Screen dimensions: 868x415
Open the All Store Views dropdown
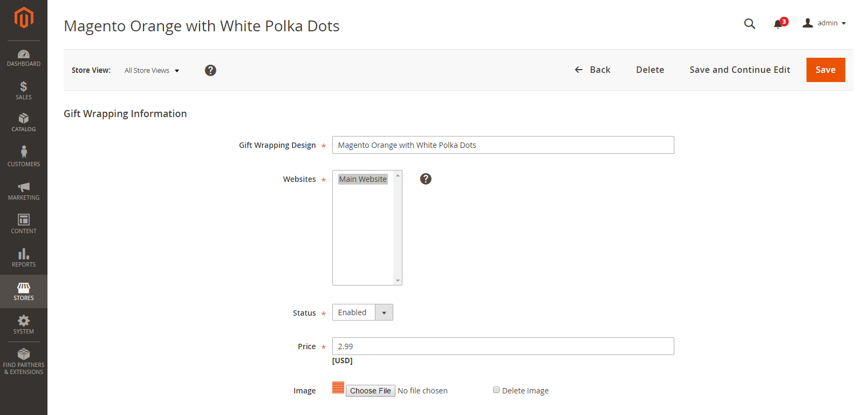[152, 70]
